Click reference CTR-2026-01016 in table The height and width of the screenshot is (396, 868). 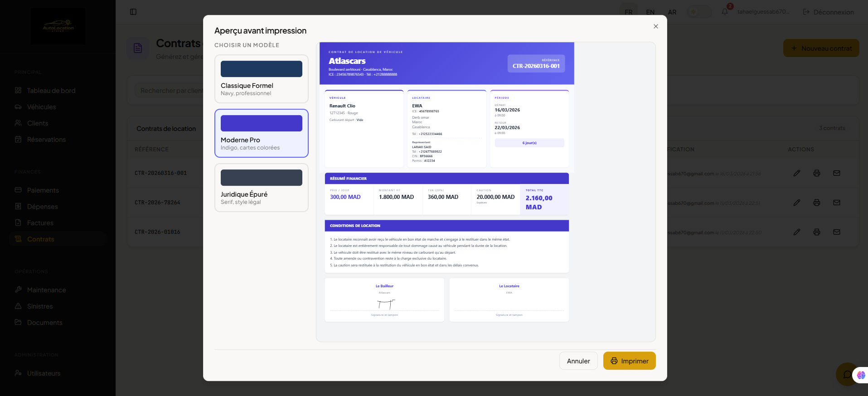(157, 232)
